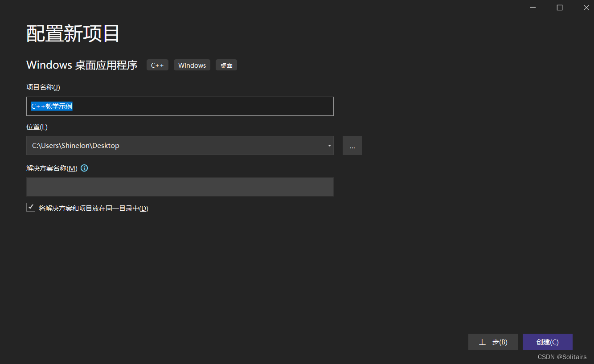Screen dimensions: 594x364
Task: Click the C++ tag
Action: point(157,65)
